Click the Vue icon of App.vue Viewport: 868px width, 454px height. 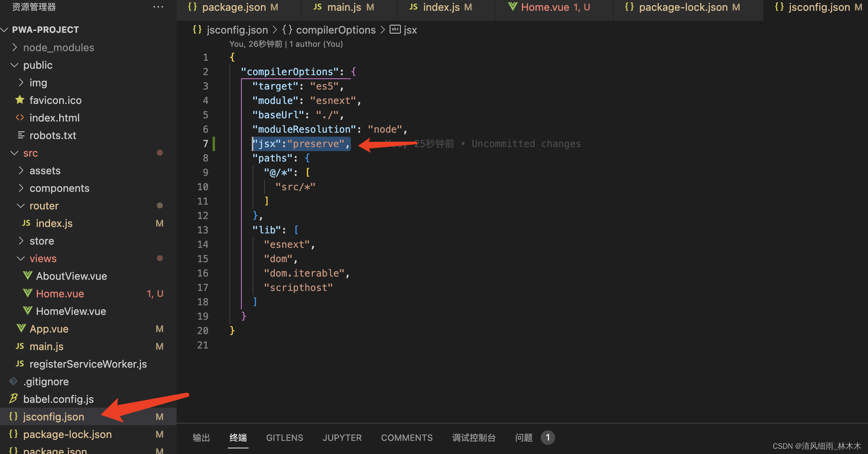click(x=21, y=329)
